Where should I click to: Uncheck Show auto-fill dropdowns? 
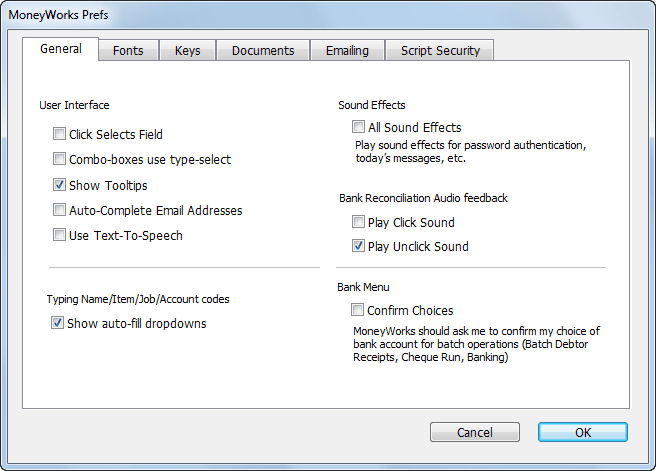click(x=57, y=323)
